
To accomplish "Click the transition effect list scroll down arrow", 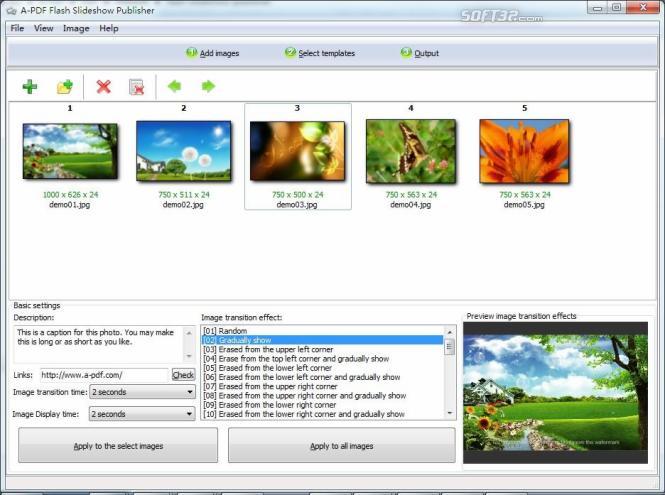I will click(450, 413).
